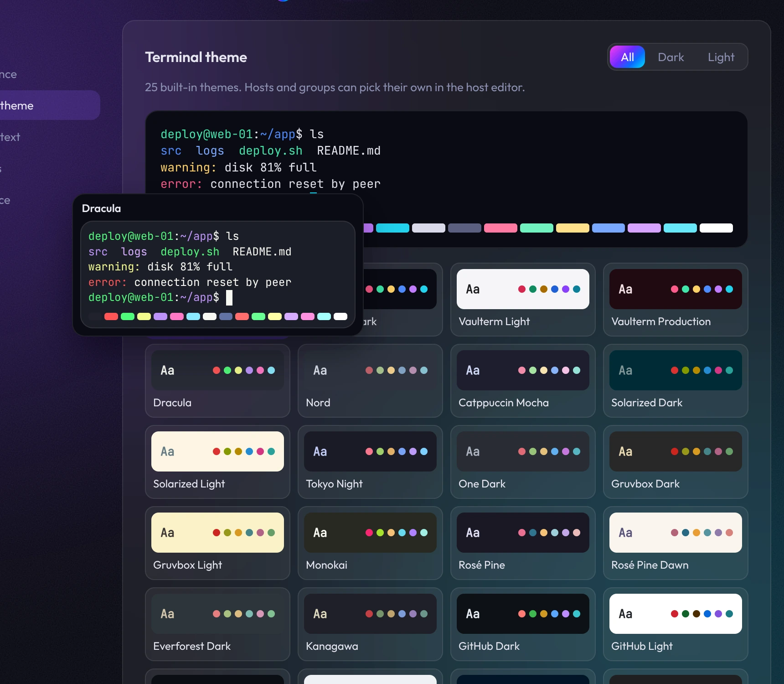Pick the Tokyo Night theme card

pos(370,462)
